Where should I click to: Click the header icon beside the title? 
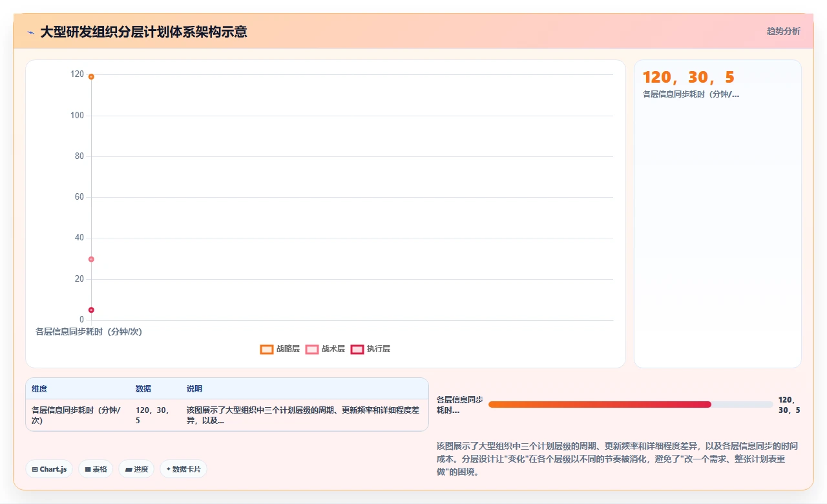[x=30, y=32]
